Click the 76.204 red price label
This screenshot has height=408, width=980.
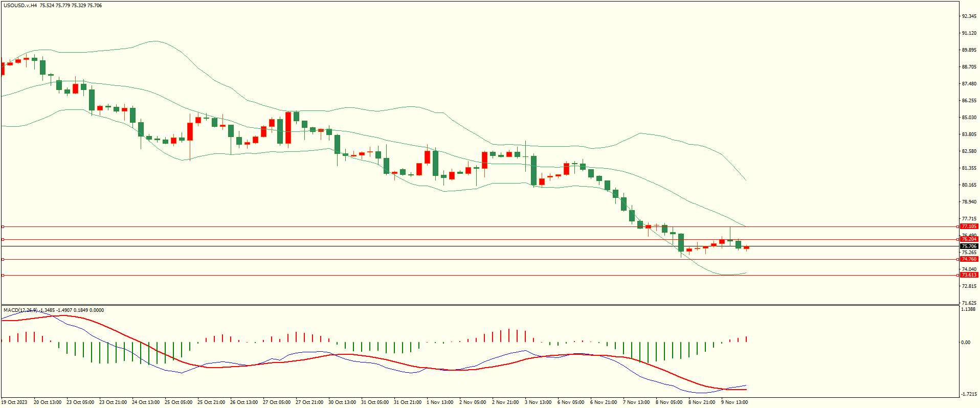point(969,239)
